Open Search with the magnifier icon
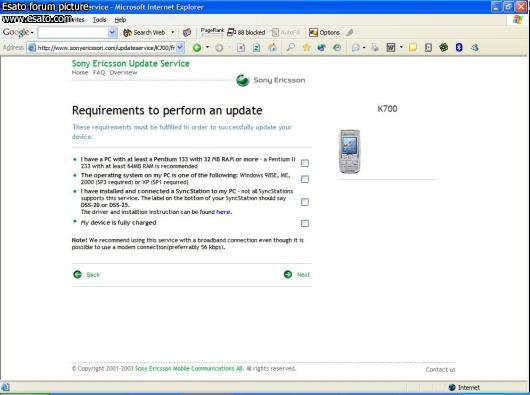 (290, 48)
